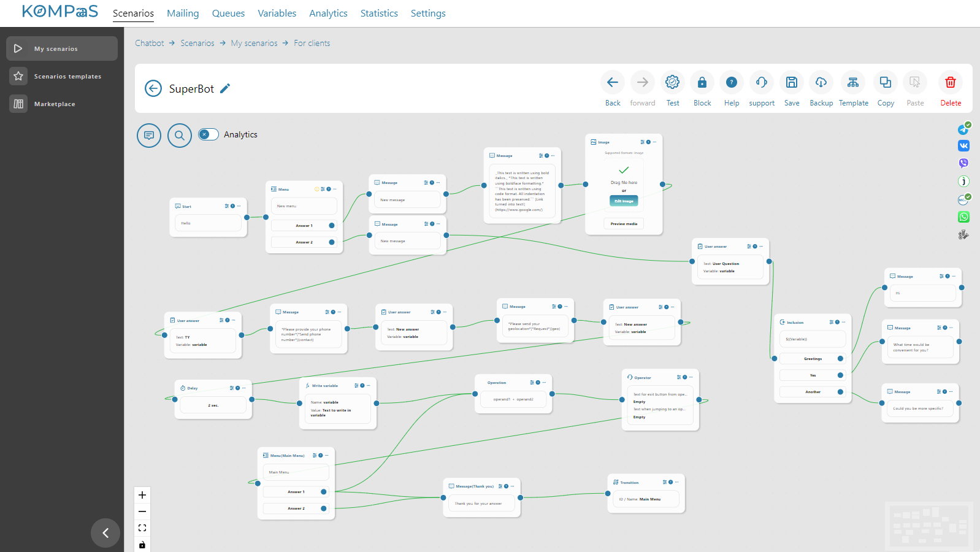The image size is (980, 552).
Task: Open the Queues tab
Action: click(228, 13)
